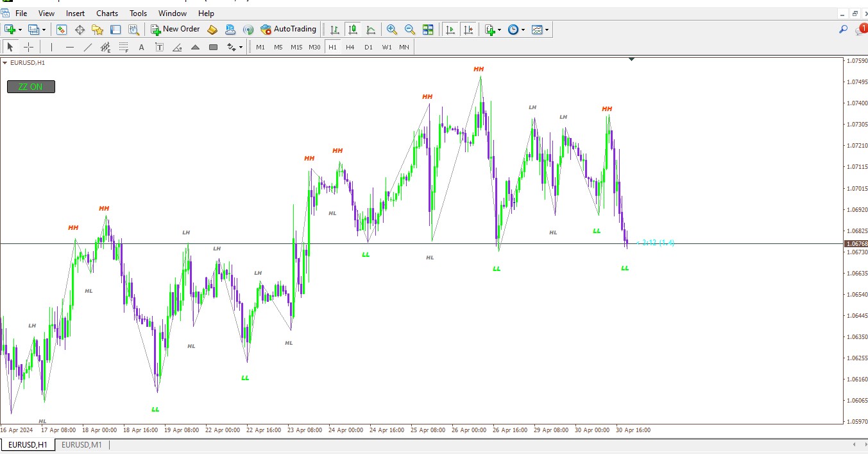Open the Strategy Tester icon

pyautogui.click(x=133, y=30)
